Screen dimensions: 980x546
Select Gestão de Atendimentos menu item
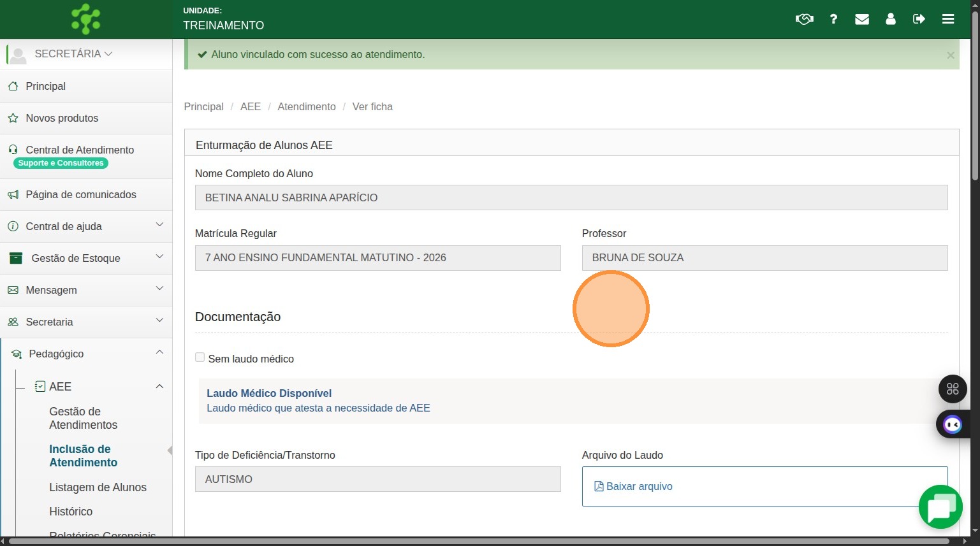[83, 418]
